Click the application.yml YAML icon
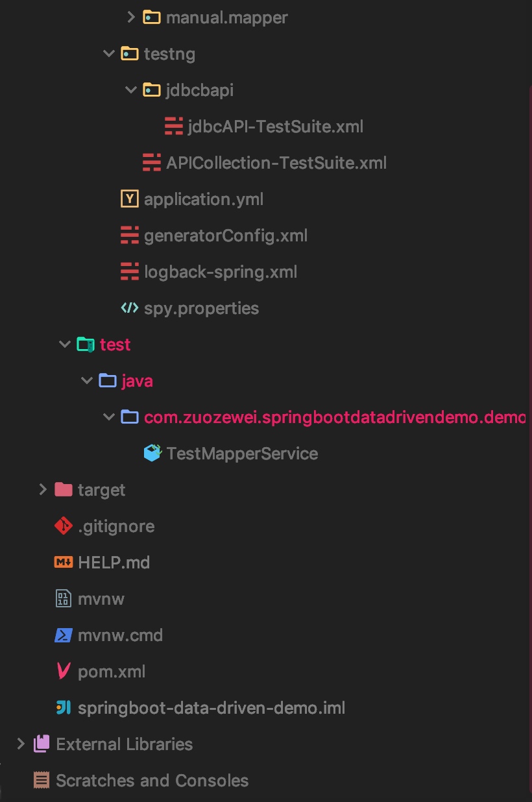The width and height of the screenshot is (532, 802). (x=130, y=199)
